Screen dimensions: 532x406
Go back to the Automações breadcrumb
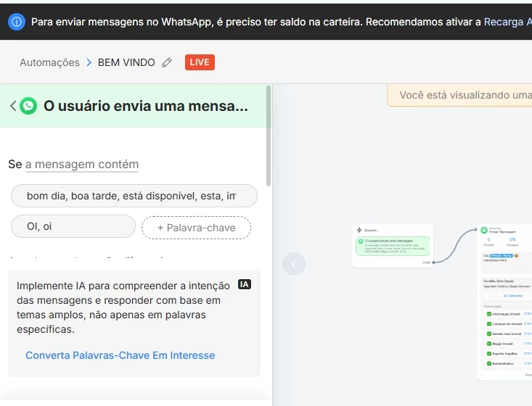pos(49,62)
